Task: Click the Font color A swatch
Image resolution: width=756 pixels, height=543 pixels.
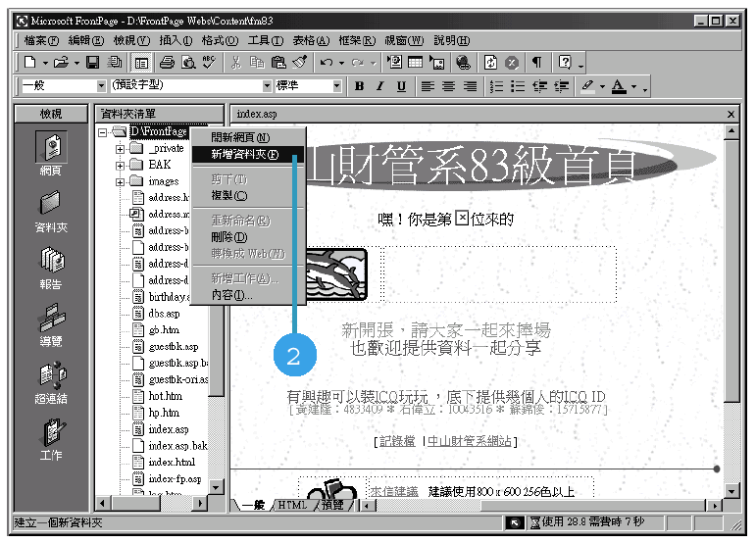Action: (x=619, y=86)
